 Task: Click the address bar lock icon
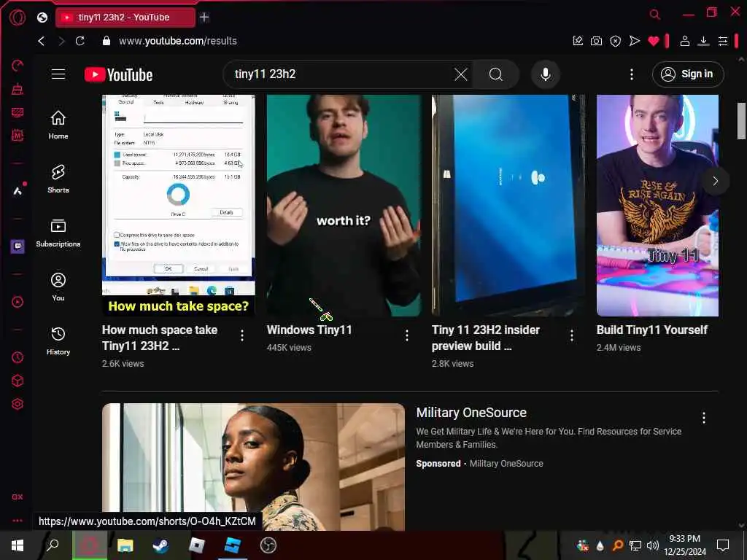click(x=107, y=41)
